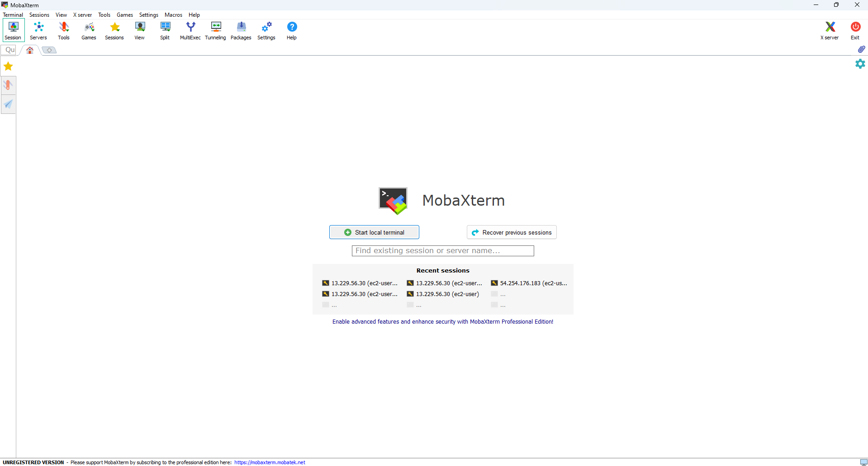Select the Split toolbar icon
The height and width of the screenshot is (466, 868).
[x=165, y=31]
